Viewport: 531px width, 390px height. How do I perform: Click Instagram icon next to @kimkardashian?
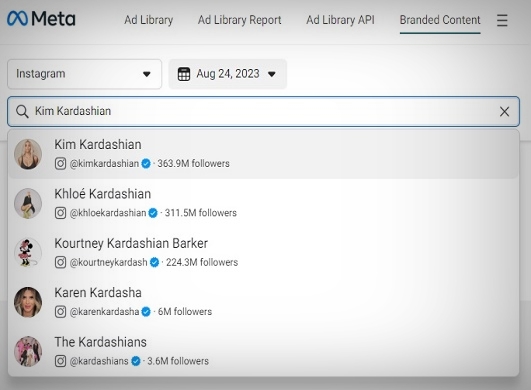[60, 164]
